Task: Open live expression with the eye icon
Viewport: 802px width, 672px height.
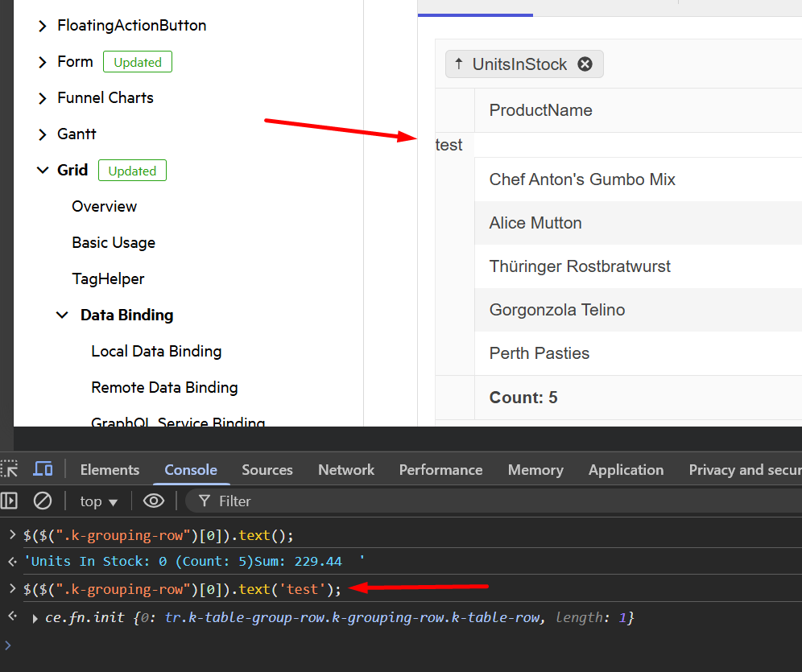Action: click(x=153, y=501)
